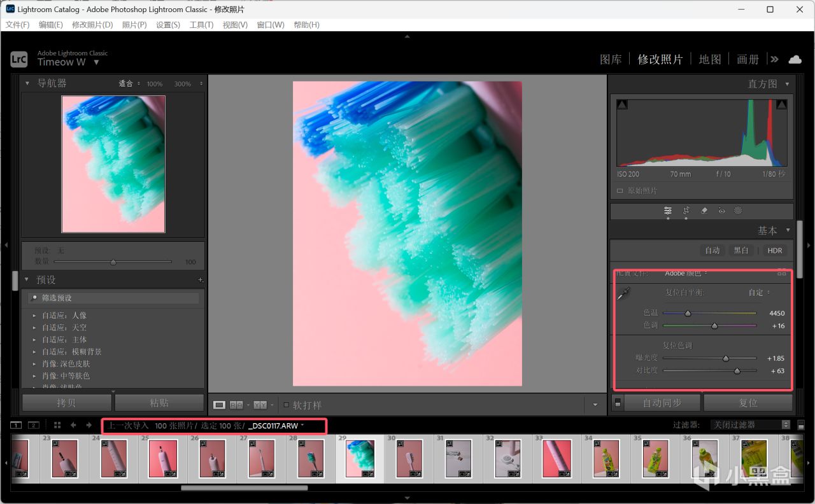Collapse the Histogram (直方图) panel
Viewport: 815px width, 504px height.
[788, 84]
